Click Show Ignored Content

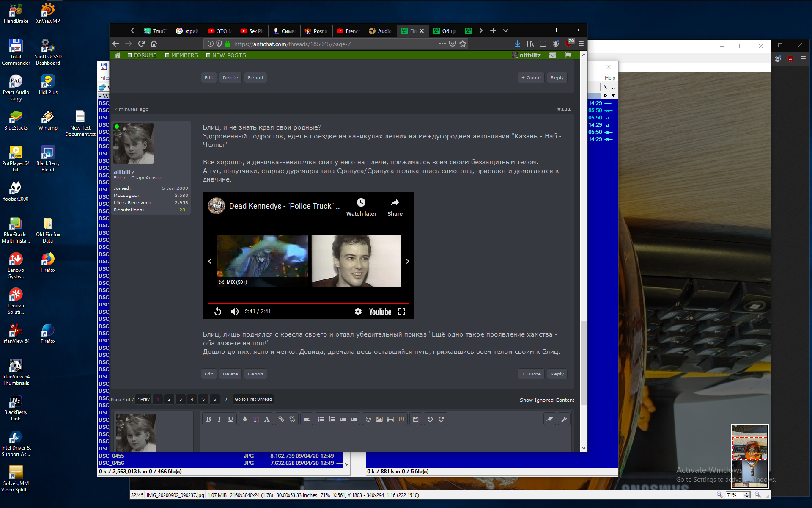pos(547,400)
